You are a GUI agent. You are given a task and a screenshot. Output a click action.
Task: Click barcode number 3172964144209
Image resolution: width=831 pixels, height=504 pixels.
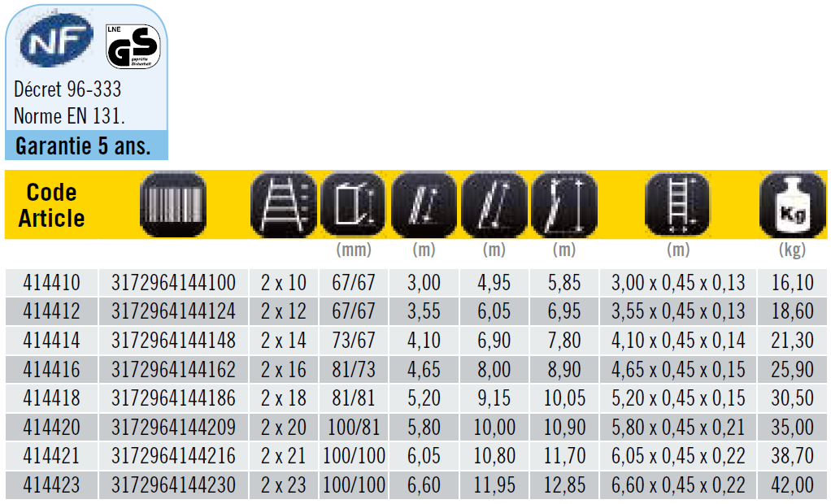point(173,427)
